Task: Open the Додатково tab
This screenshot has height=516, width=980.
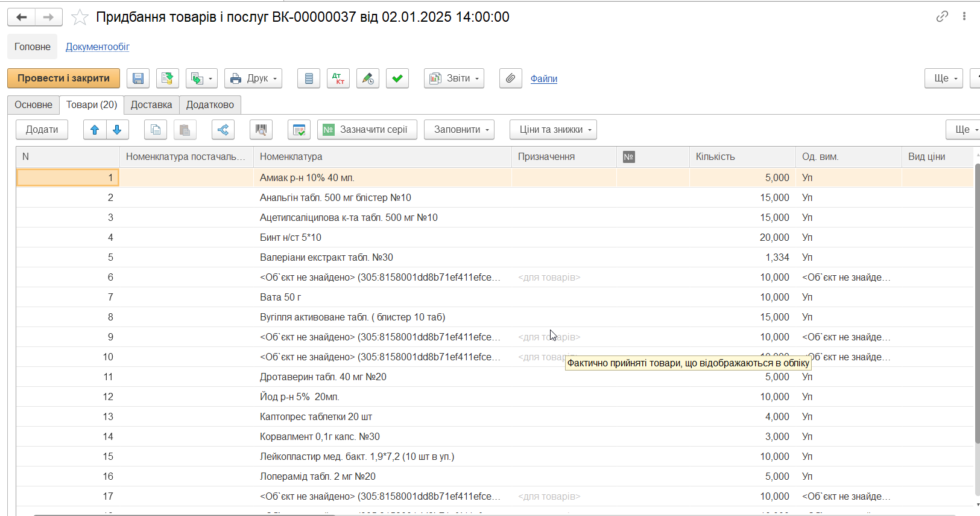Action: click(210, 105)
